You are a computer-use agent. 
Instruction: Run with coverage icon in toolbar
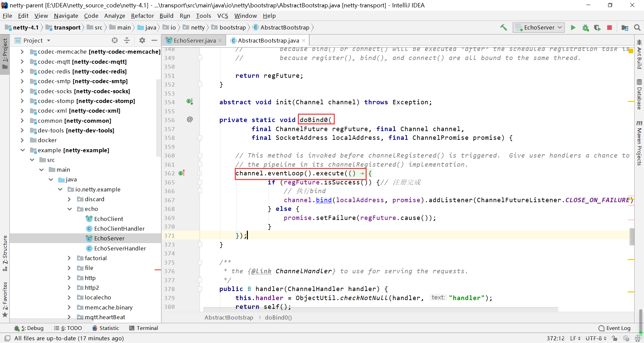click(x=597, y=27)
